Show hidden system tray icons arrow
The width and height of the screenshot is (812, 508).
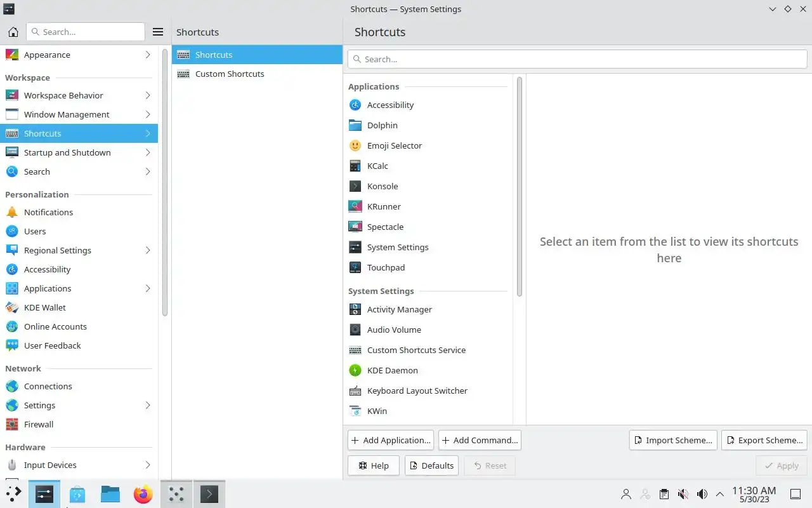pos(720,494)
